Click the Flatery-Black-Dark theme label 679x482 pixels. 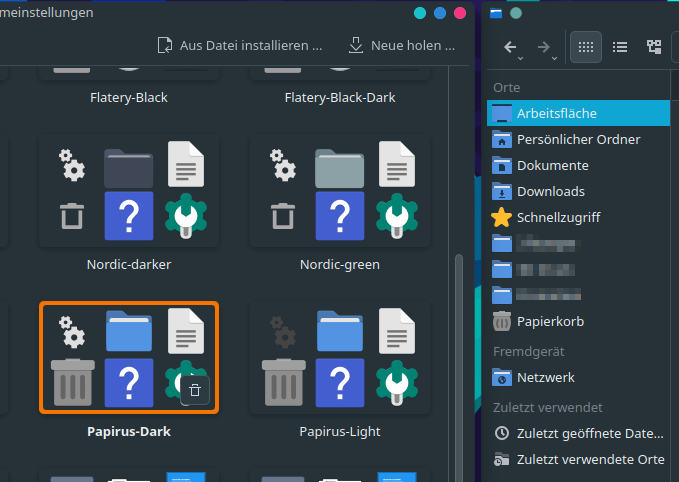click(340, 97)
